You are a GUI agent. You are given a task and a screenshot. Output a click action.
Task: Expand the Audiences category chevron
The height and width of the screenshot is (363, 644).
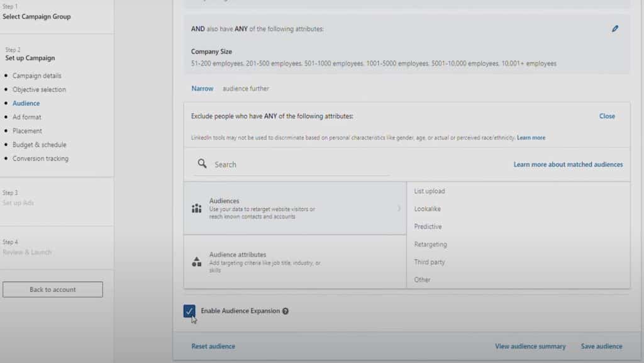399,208
